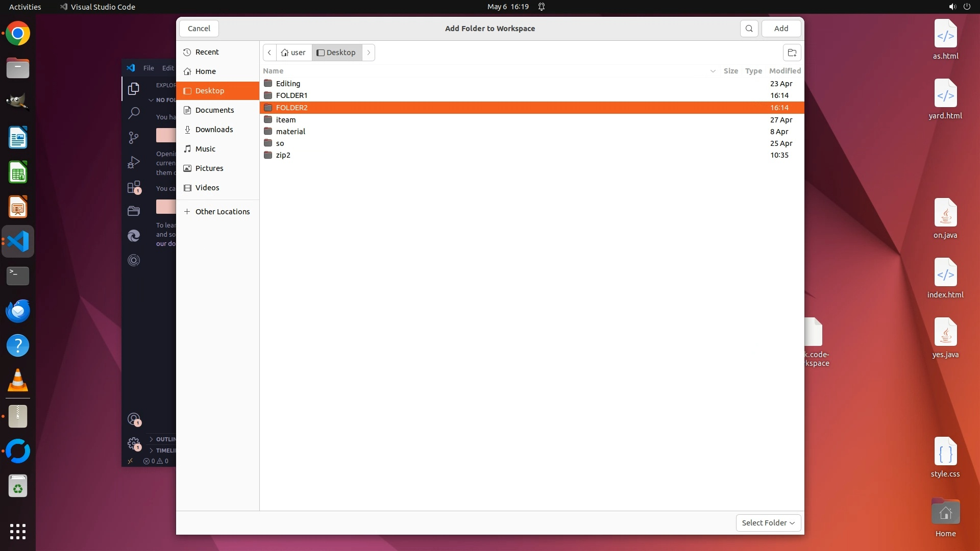Open the Select Folder filter dropdown

click(768, 522)
